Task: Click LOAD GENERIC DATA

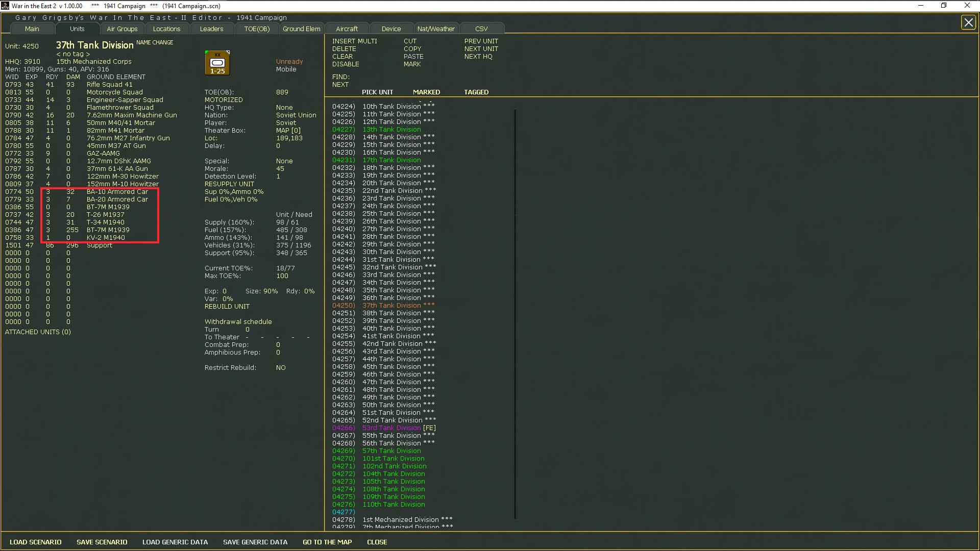Action: coord(175,542)
